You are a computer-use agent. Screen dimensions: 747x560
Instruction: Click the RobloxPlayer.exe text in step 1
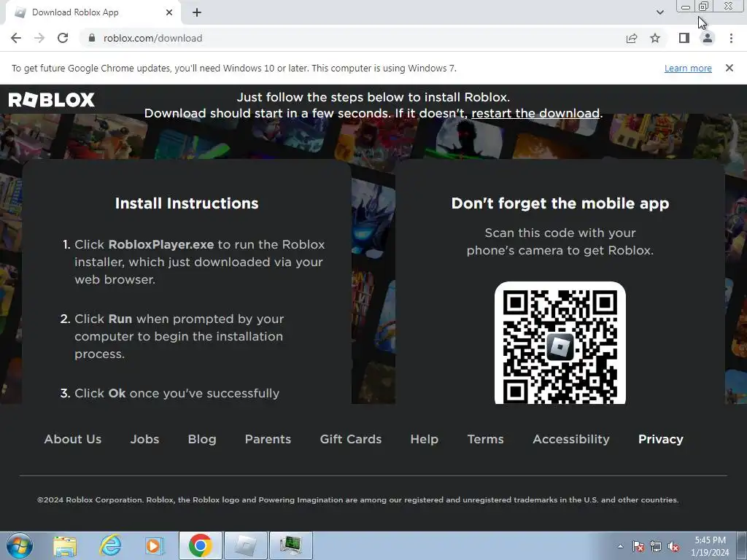(x=161, y=244)
